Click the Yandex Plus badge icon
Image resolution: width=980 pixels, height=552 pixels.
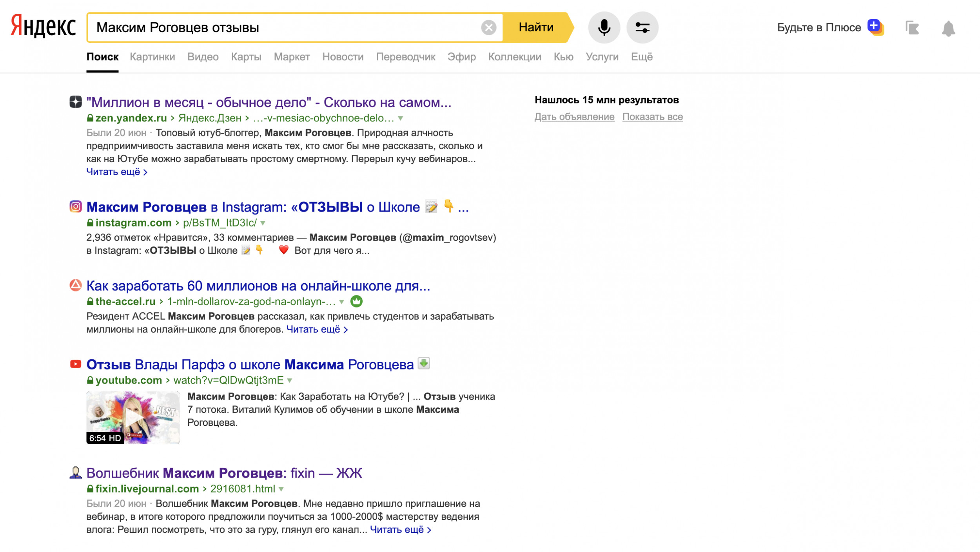tap(875, 27)
